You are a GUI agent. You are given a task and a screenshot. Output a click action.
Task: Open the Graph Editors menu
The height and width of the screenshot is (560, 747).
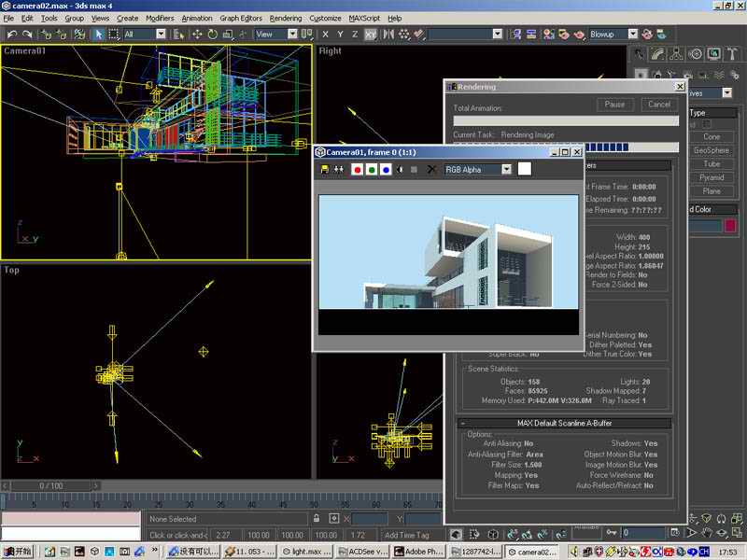[x=241, y=18]
